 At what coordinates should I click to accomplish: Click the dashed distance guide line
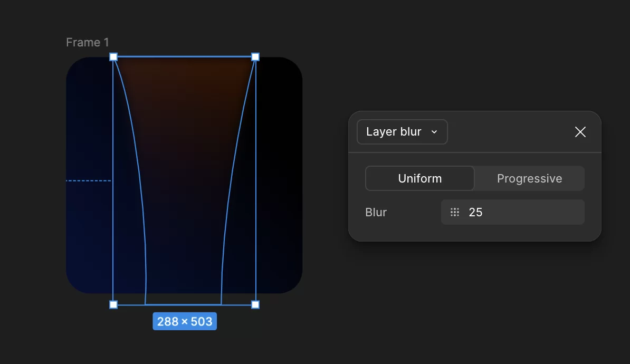(x=89, y=180)
